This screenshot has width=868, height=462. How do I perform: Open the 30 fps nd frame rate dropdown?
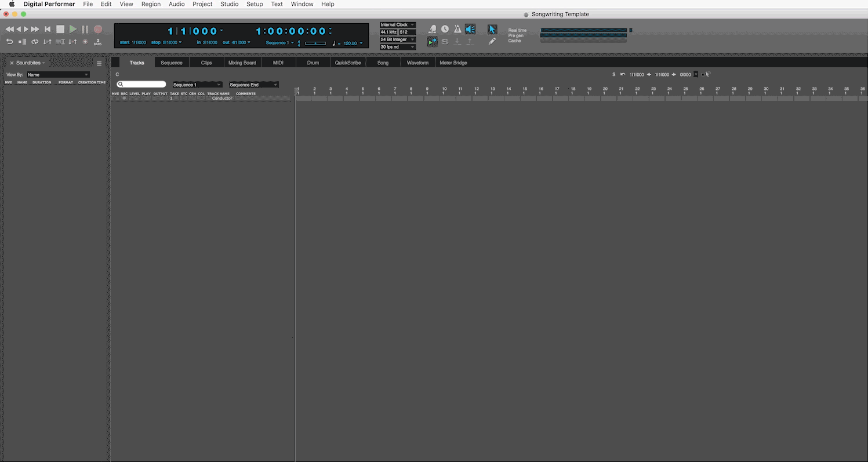pos(397,46)
